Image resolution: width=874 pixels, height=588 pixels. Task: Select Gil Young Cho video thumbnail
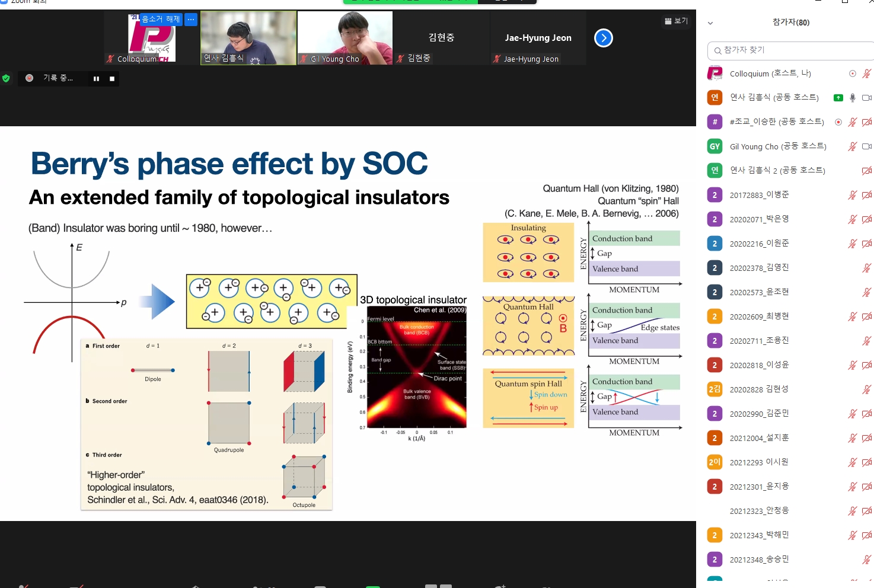[x=345, y=38]
